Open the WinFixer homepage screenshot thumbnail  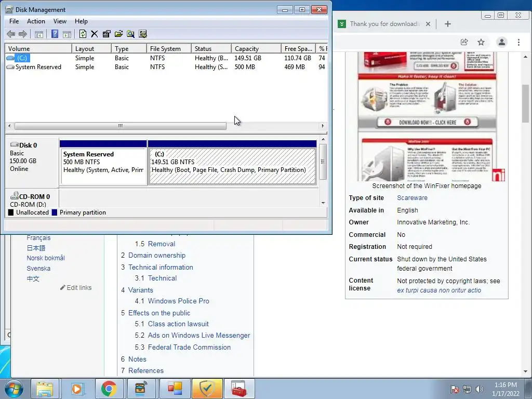coord(427,117)
